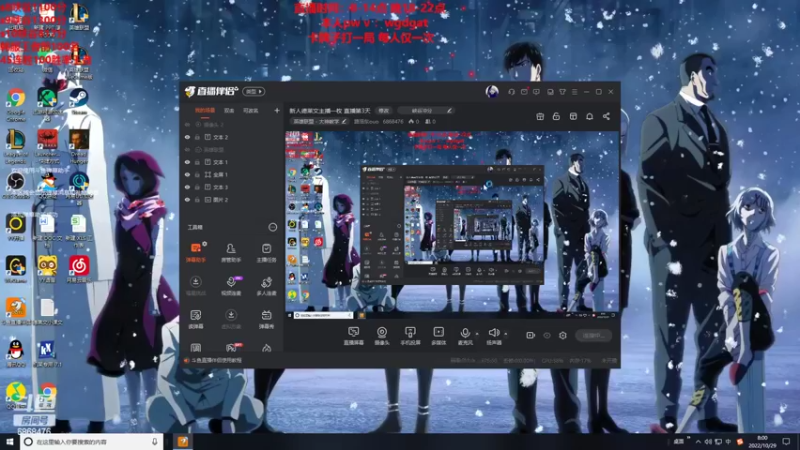Expand microphone options arrow
Screen dimensions: 800x450
coord(477,334)
